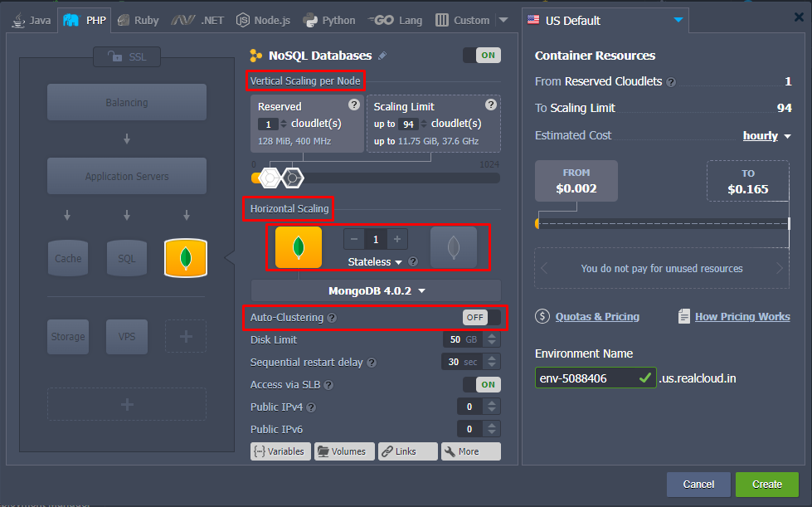Click the pencil icon beside NoSQL Databases
The image size is (812, 507).
[382, 56]
